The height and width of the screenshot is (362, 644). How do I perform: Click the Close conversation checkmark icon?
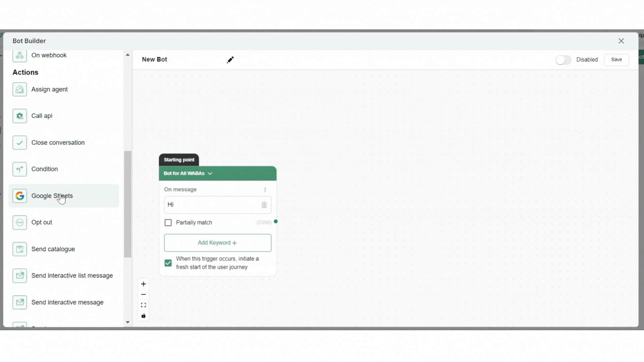[x=19, y=143]
